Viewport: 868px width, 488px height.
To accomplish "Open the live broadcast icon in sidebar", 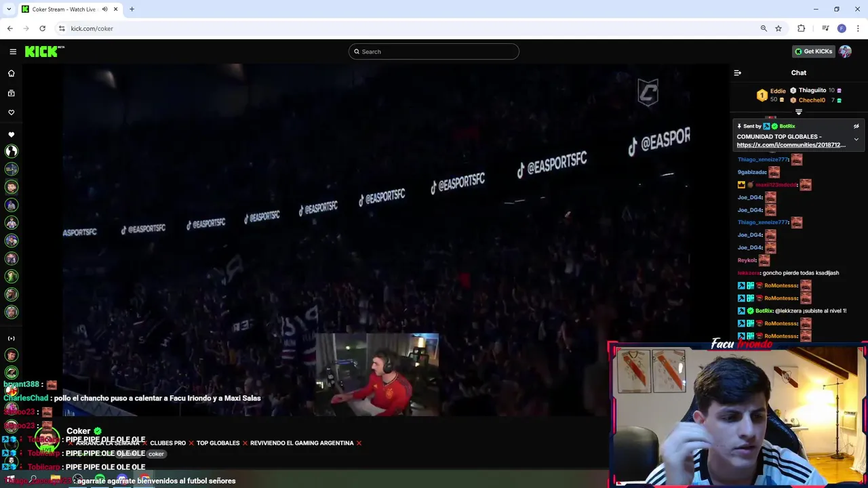I will point(11,338).
